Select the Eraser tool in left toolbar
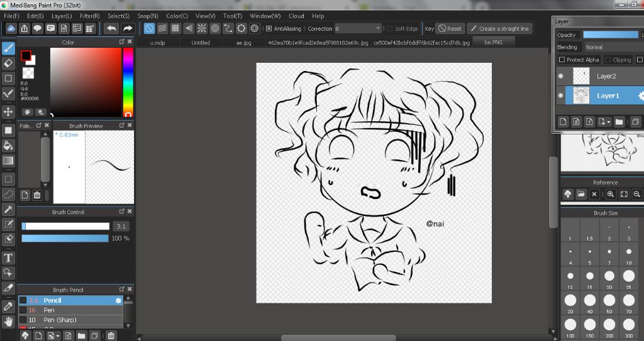Image resolution: width=644 pixels, height=341 pixels. [8, 63]
